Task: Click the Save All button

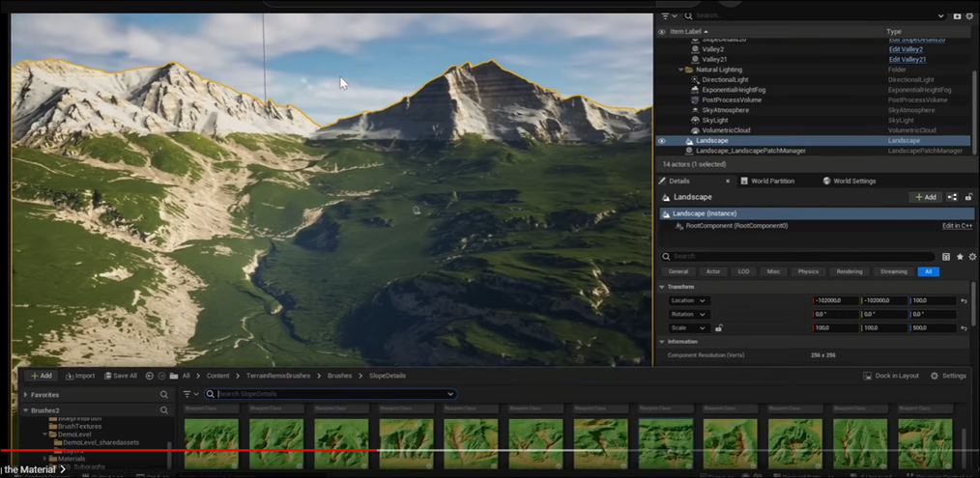Action: pyautogui.click(x=121, y=376)
